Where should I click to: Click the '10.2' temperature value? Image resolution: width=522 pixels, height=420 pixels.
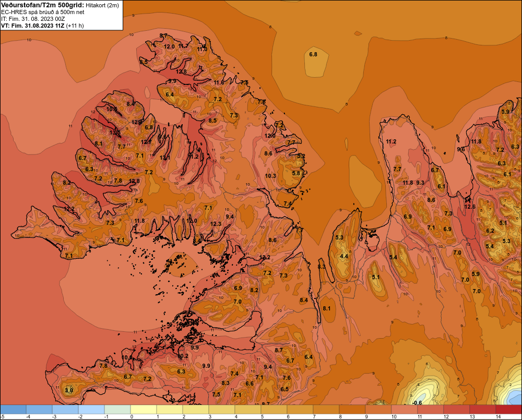(183, 356)
